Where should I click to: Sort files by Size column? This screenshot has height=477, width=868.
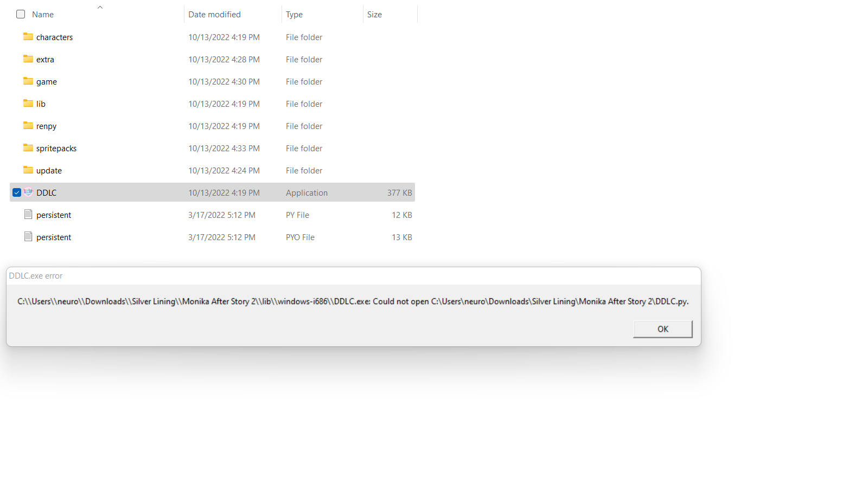pos(374,15)
